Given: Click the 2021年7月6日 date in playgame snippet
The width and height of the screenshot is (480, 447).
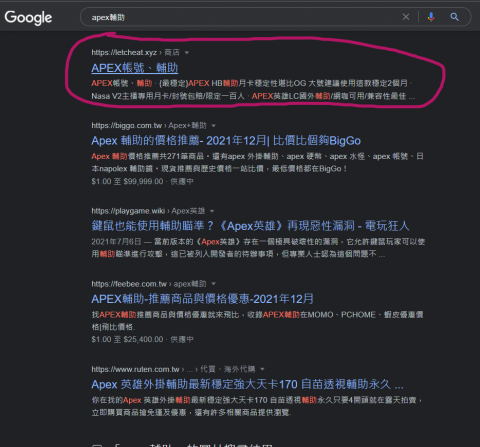Looking at the screenshot, I should (x=116, y=242).
